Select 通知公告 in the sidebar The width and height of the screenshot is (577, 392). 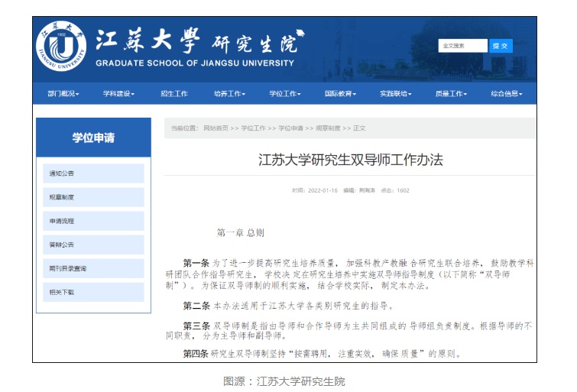click(93, 173)
